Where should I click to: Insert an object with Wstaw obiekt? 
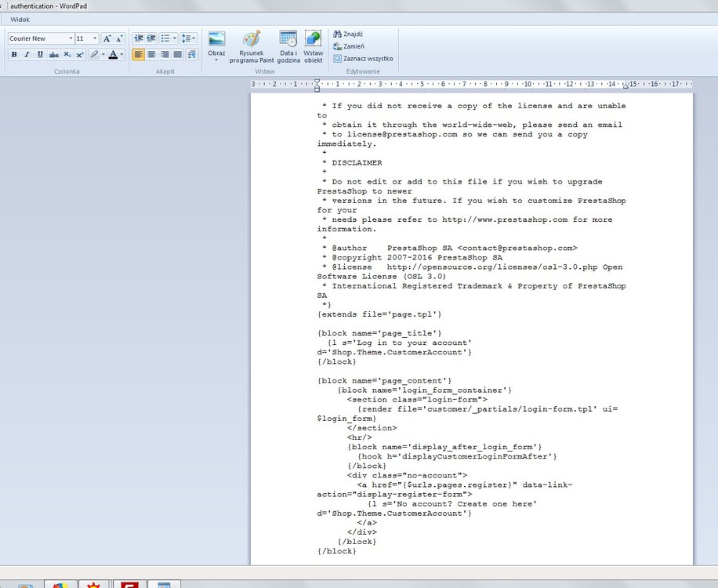(x=314, y=46)
